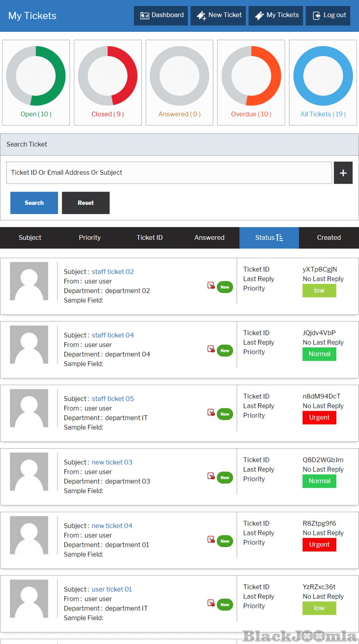This screenshot has height=644, width=359.
Task: Click the user avatar on user ticket 01
Action: click(x=29, y=599)
